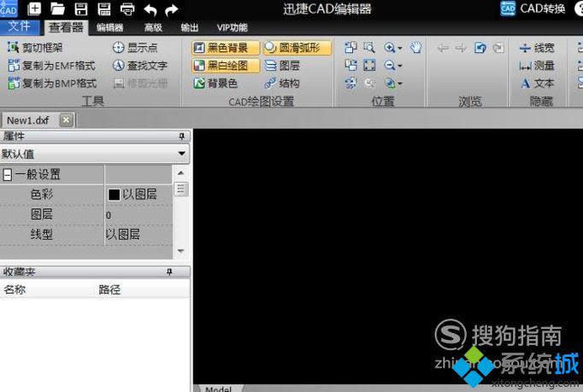This screenshot has height=392, width=583.
Task: Open the third zoom dropdown in 位置 group
Action: [x=400, y=84]
